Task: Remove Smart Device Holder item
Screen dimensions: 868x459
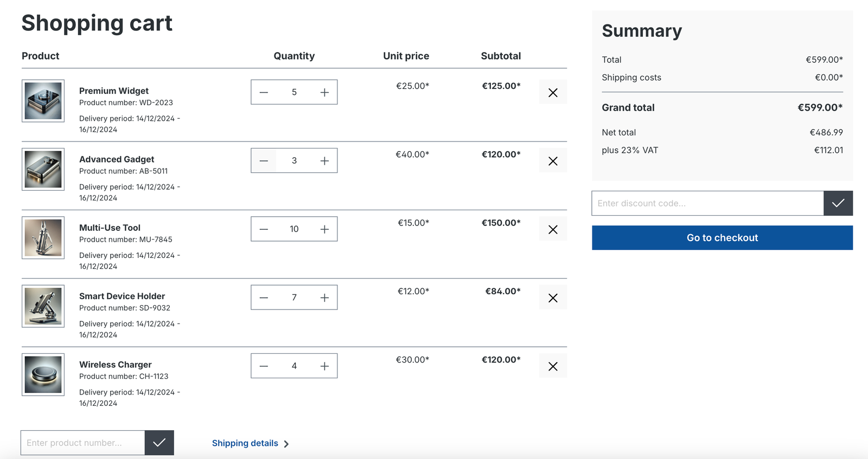Action: (553, 298)
